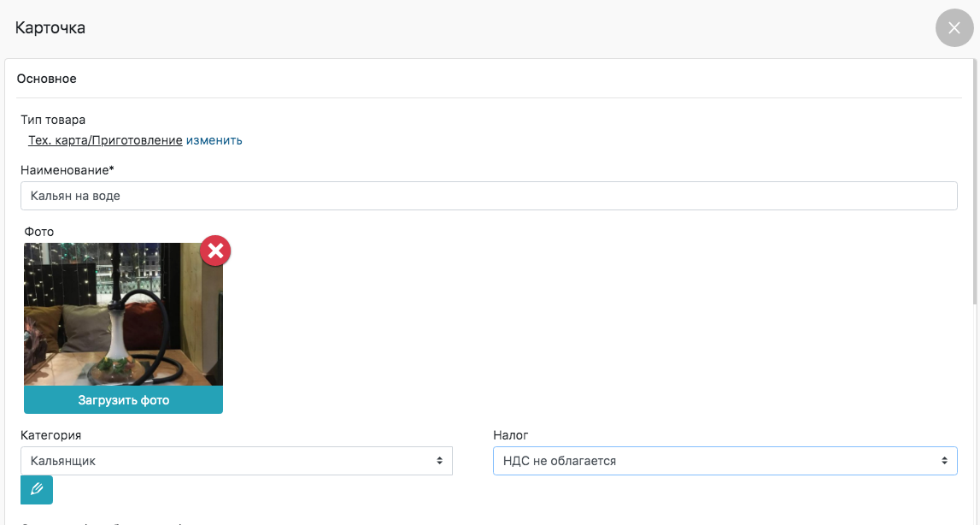Click the Категория label

[51, 435]
